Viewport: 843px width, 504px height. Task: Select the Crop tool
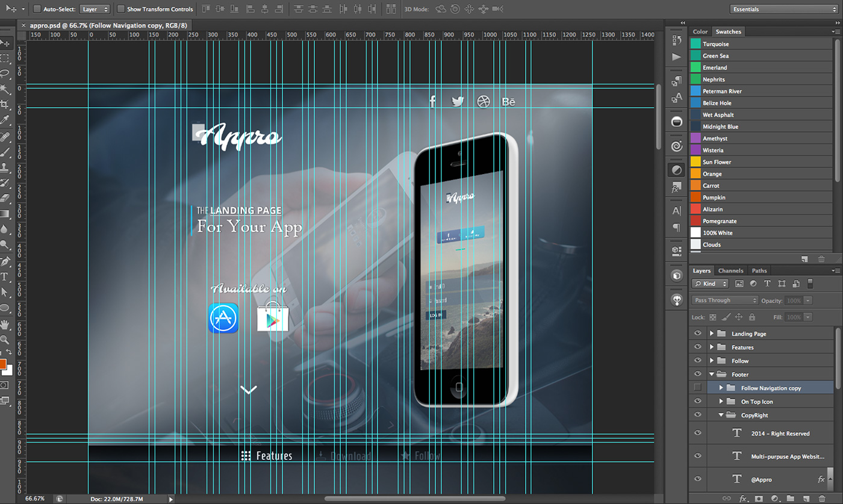coord(5,104)
